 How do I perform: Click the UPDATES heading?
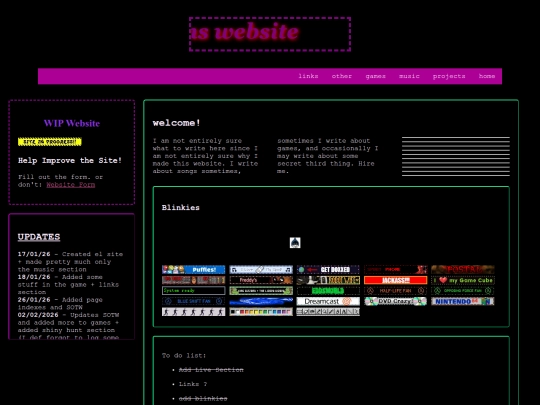pos(39,237)
